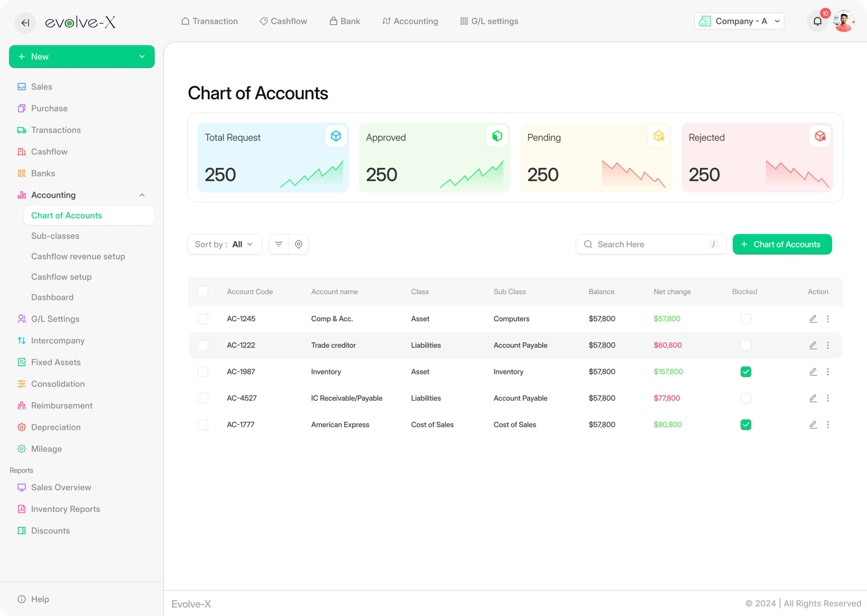This screenshot has height=616, width=867.
Task: Click edit pencil for AC-1245 row
Action: pyautogui.click(x=813, y=319)
